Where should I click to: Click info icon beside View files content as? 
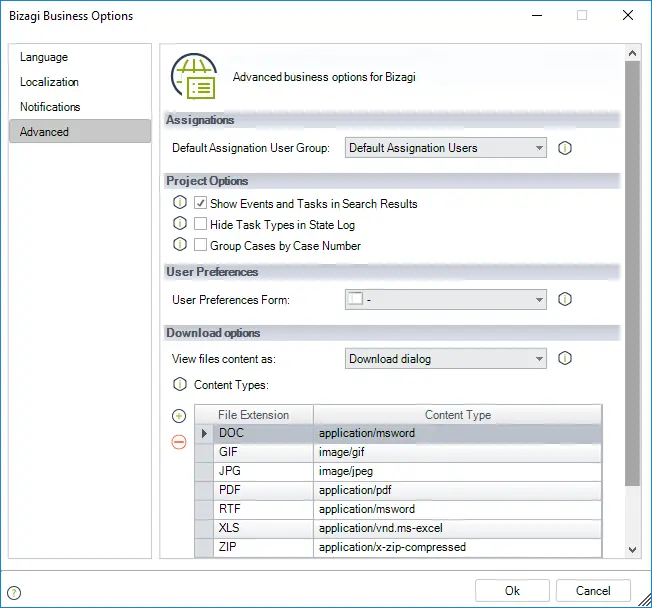tap(564, 358)
